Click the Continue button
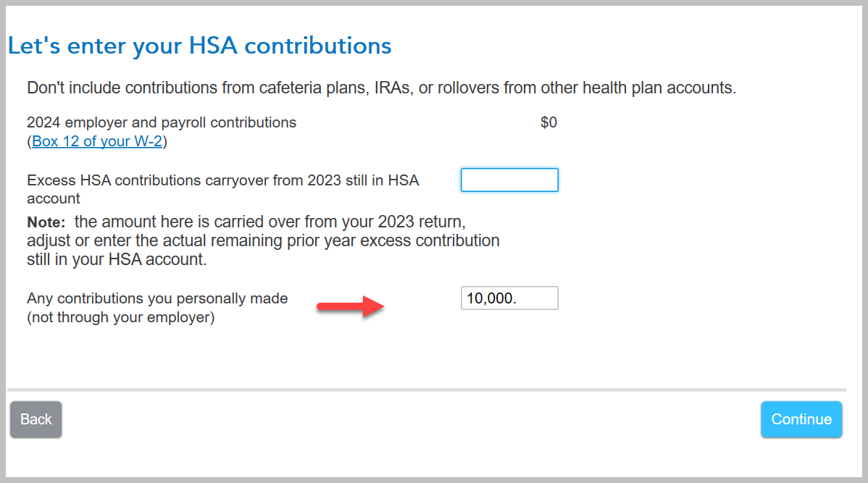 [x=801, y=419]
